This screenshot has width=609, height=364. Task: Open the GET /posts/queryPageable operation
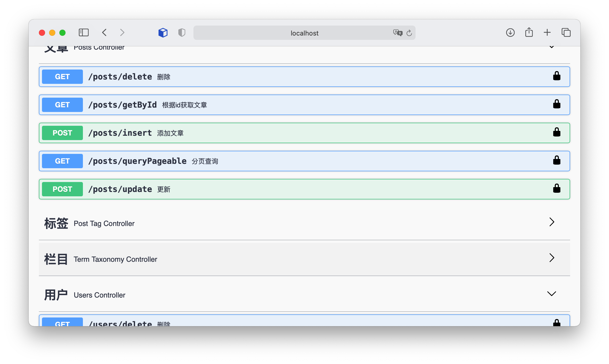[x=304, y=161]
